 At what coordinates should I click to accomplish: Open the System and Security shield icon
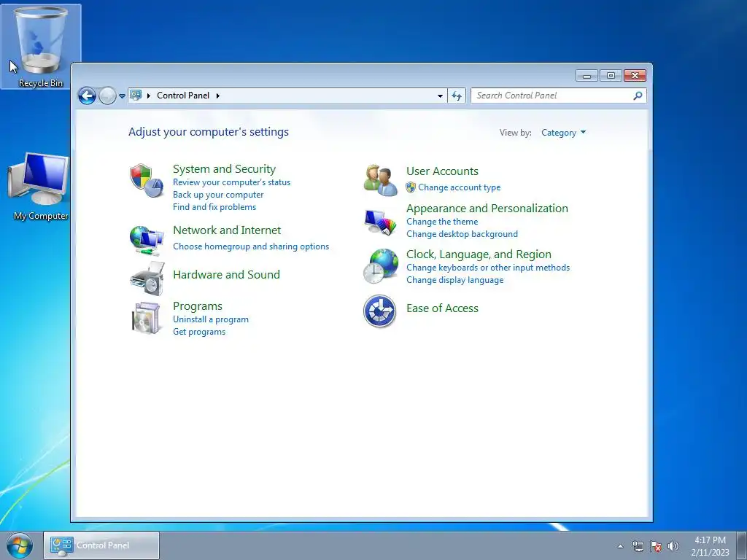(147, 181)
